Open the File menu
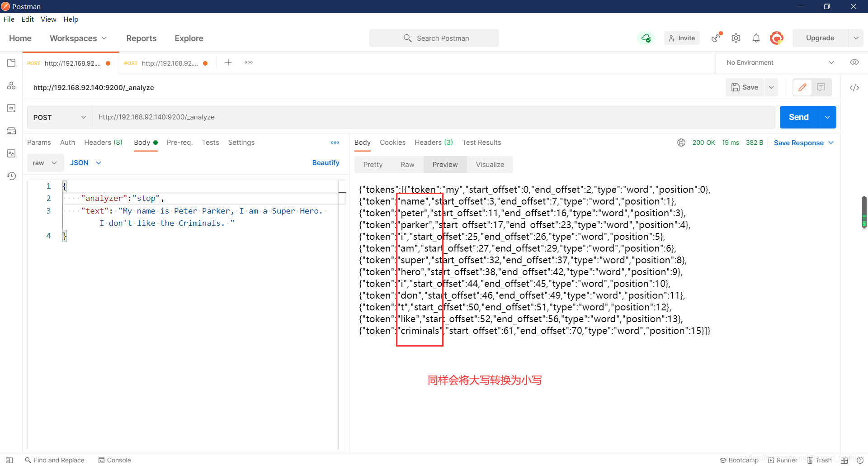This screenshot has height=466, width=868. click(x=9, y=19)
